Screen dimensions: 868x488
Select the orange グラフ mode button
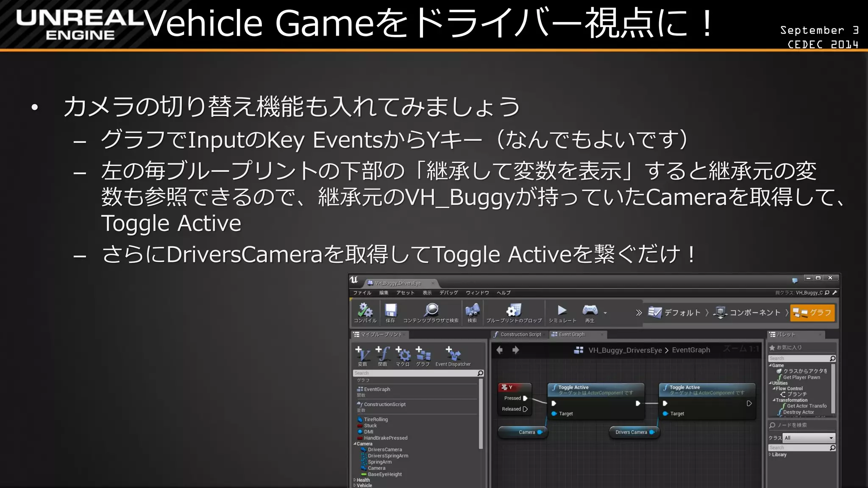pyautogui.click(x=812, y=313)
